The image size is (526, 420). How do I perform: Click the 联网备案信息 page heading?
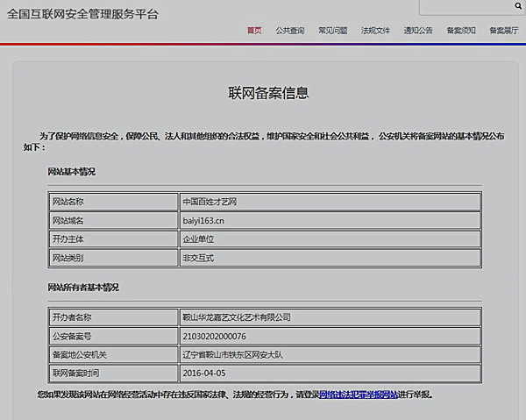(x=268, y=92)
